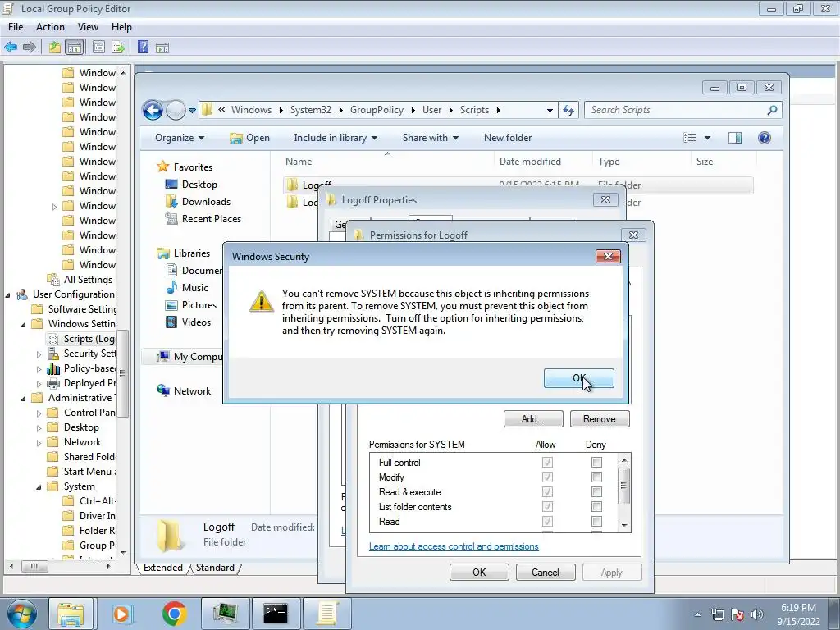Open the File menu
The height and width of the screenshot is (630, 840).
click(x=16, y=27)
